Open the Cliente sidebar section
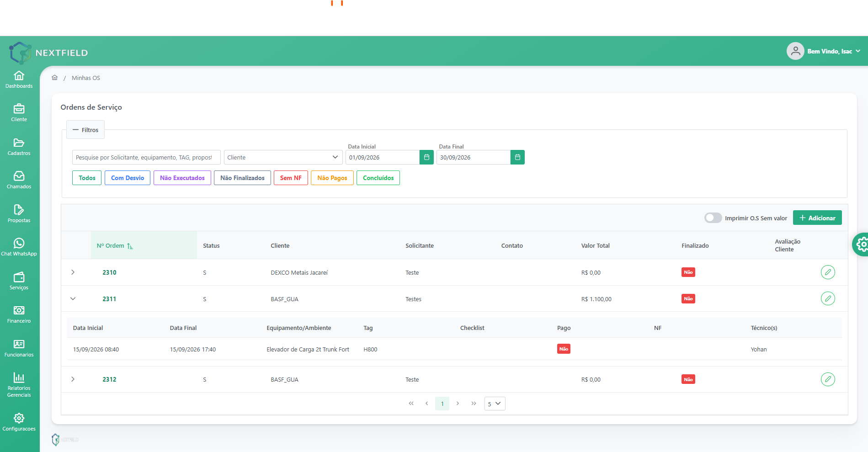The height and width of the screenshot is (452, 868). point(19,113)
